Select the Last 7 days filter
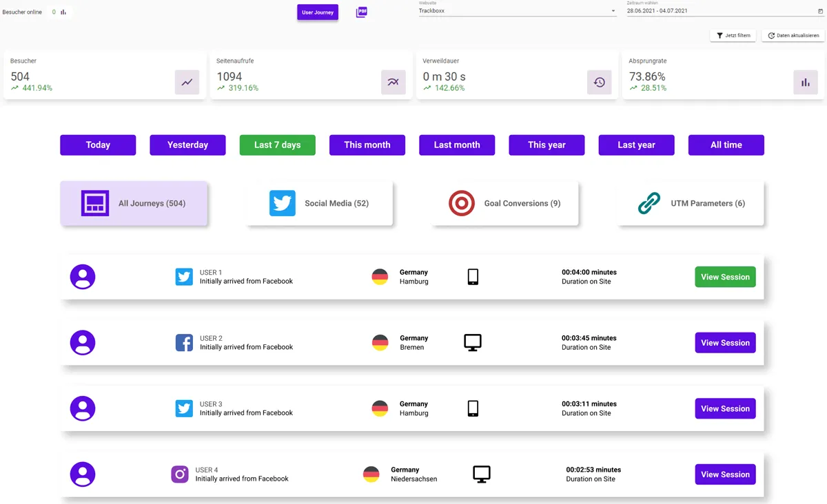Screen dimensions: 827x504 coord(277,145)
